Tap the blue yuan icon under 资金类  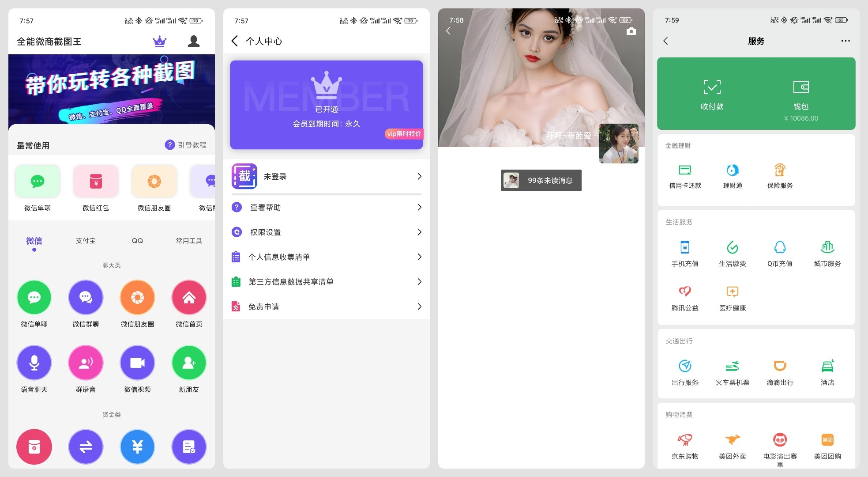[x=137, y=447]
